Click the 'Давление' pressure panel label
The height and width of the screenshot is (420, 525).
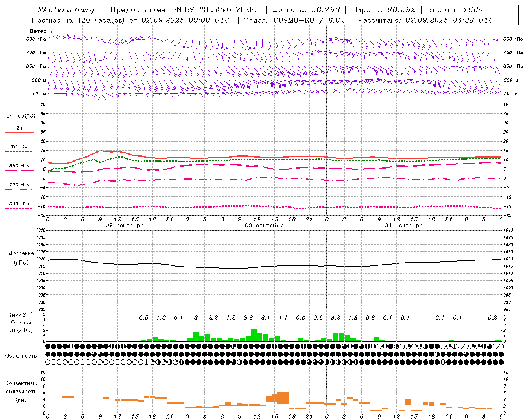click(x=21, y=253)
